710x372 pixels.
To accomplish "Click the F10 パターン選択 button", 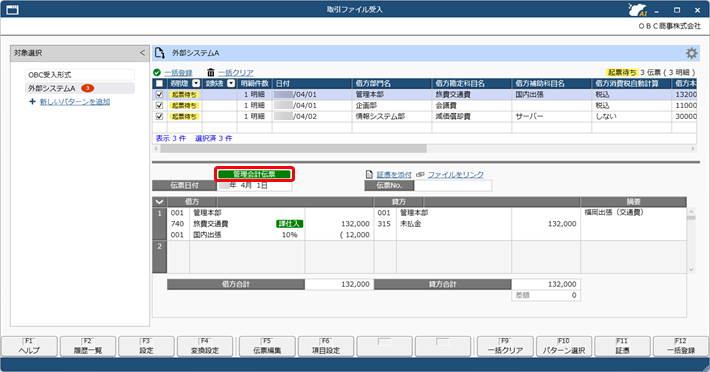I will click(x=564, y=346).
